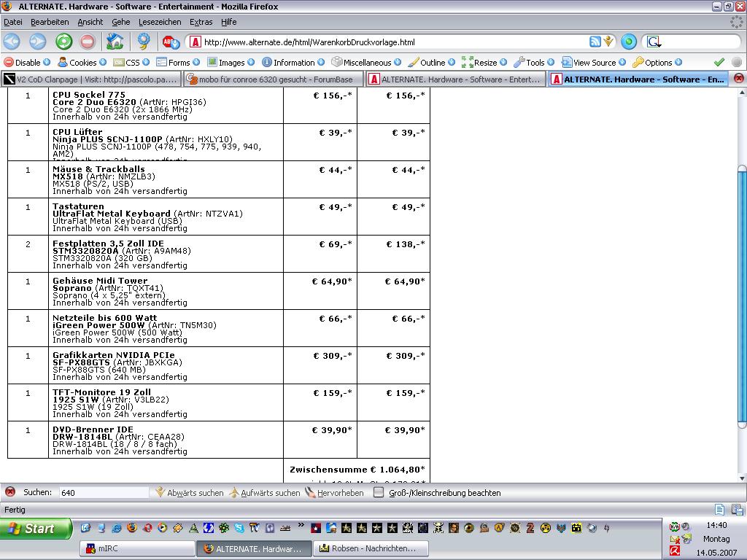
Task: Open the Miscellaneous developer menu
Action: point(366,63)
